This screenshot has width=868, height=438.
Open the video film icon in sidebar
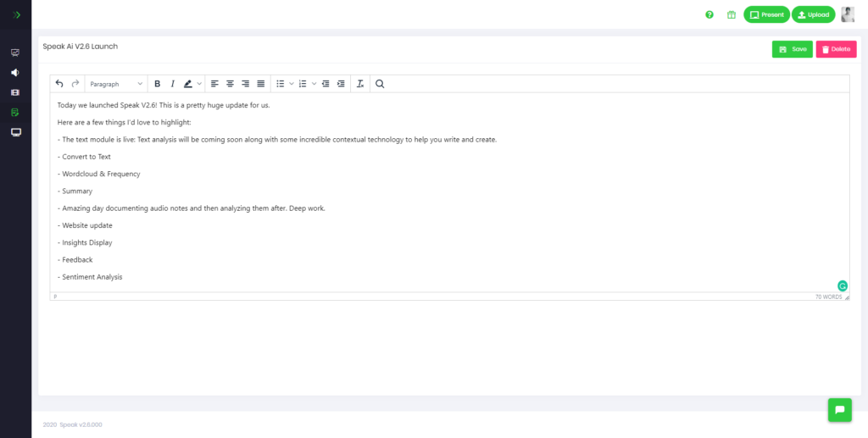tap(15, 92)
